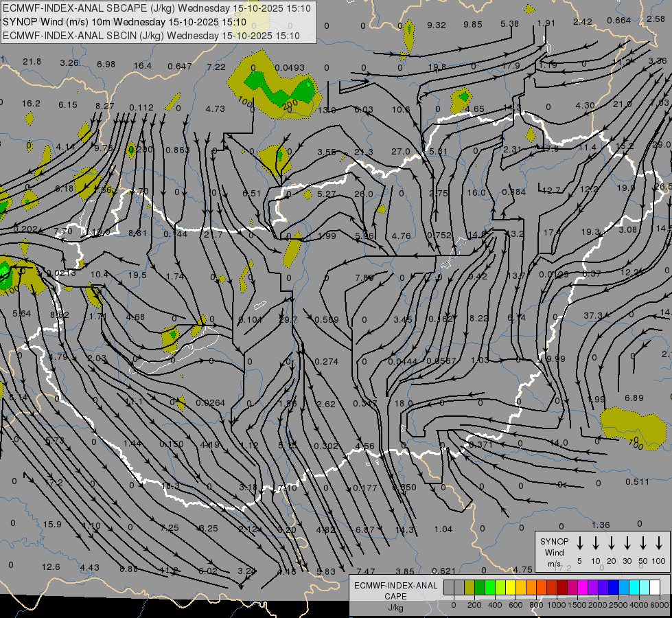Click the map value 0.0213
672x618 pixels.
click(x=61, y=273)
